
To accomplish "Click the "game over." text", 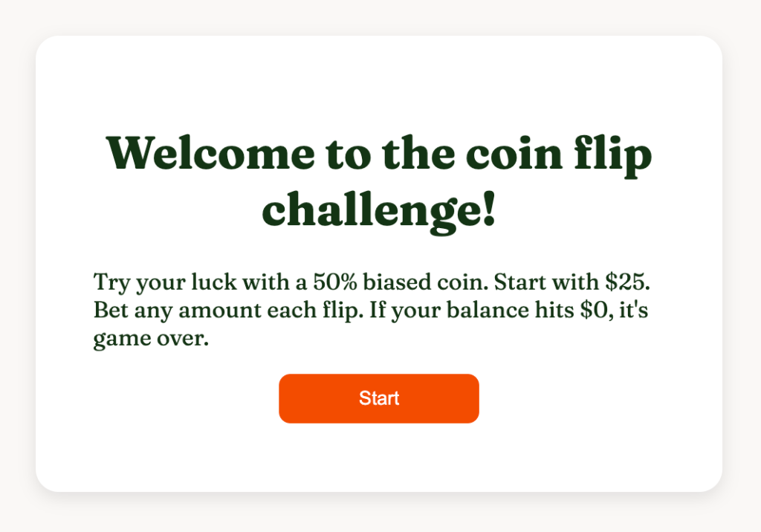I will click(x=151, y=339).
